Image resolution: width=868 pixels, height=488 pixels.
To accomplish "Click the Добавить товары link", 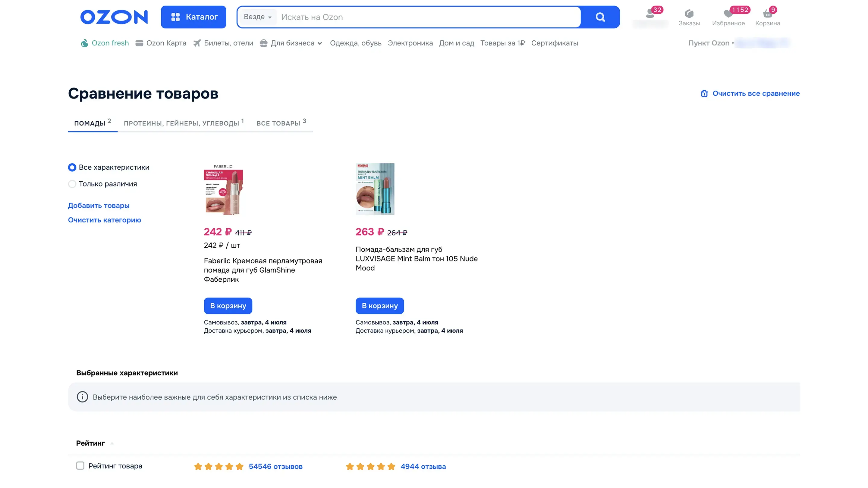I will (99, 205).
